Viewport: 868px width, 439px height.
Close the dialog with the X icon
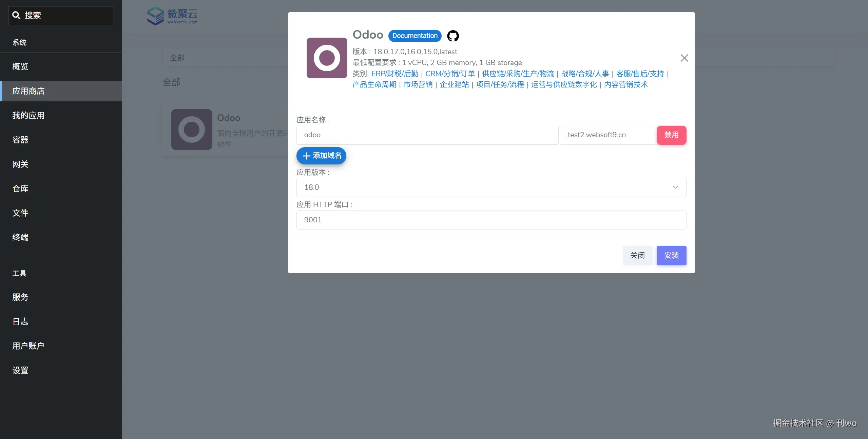click(684, 58)
